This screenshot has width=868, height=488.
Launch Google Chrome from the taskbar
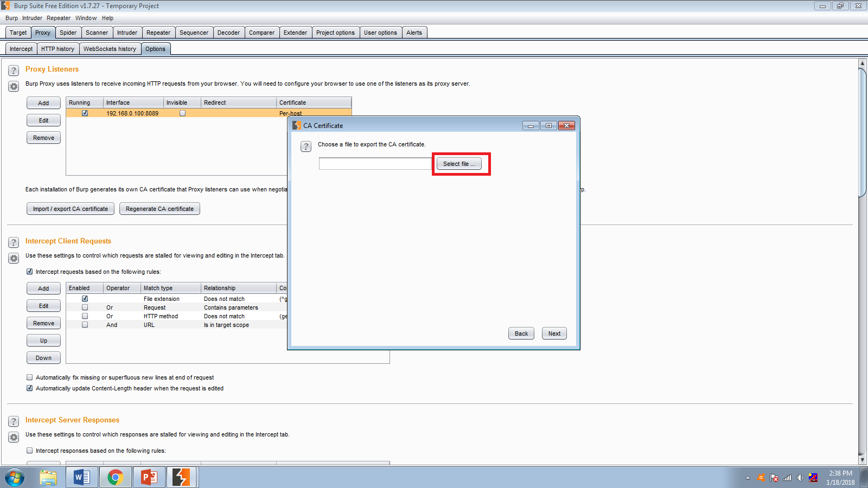[x=115, y=478]
